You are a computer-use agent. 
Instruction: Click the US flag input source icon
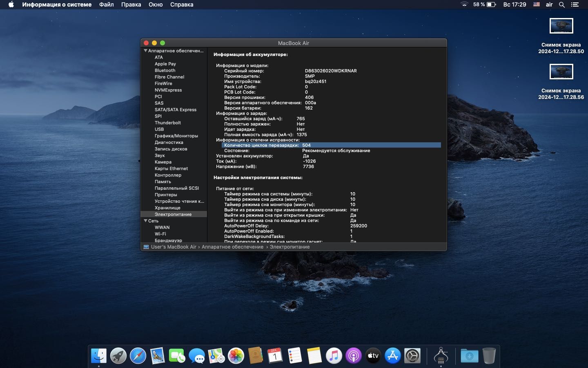coord(537,4)
